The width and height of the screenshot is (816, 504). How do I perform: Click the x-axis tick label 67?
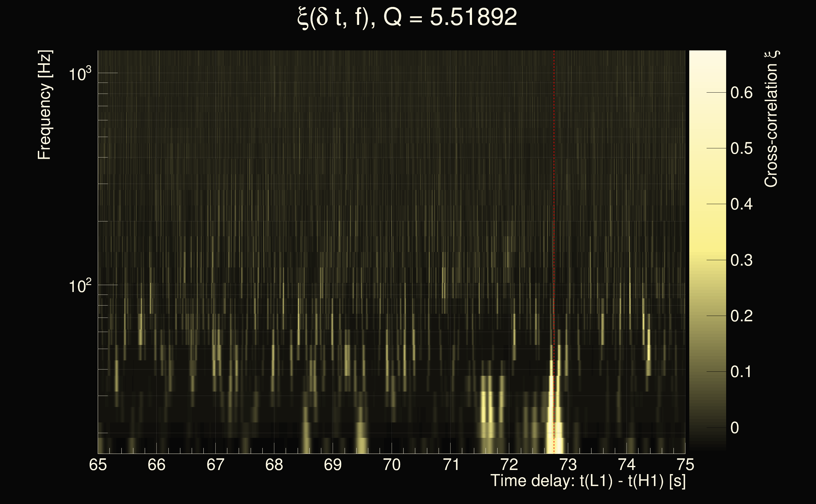[215, 465]
